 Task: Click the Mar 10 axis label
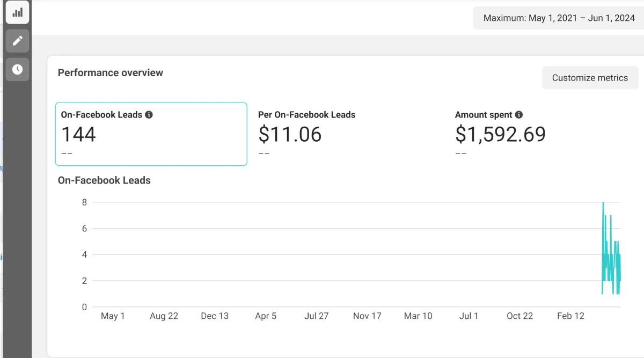(x=418, y=316)
